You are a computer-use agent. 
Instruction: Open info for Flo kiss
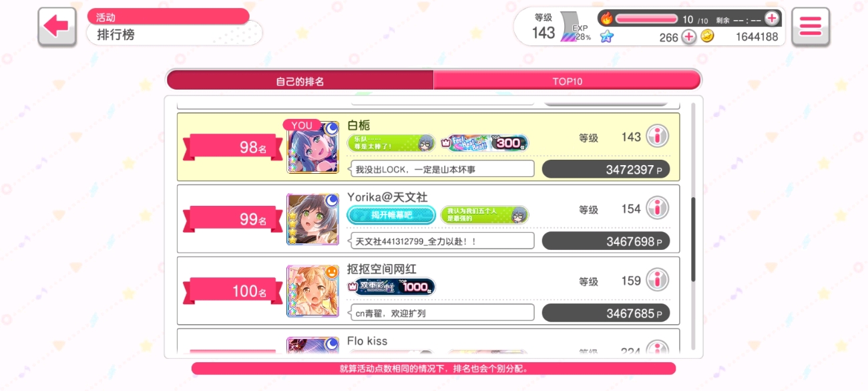point(658,348)
